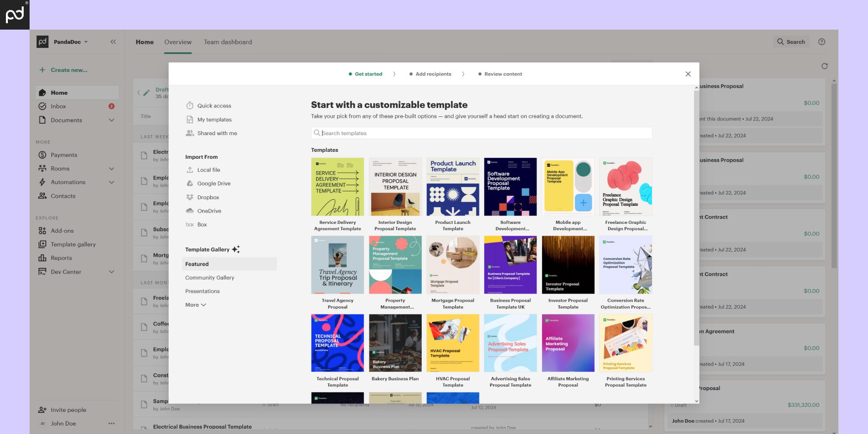Open John Doe's three-dot options menu

tap(111, 424)
